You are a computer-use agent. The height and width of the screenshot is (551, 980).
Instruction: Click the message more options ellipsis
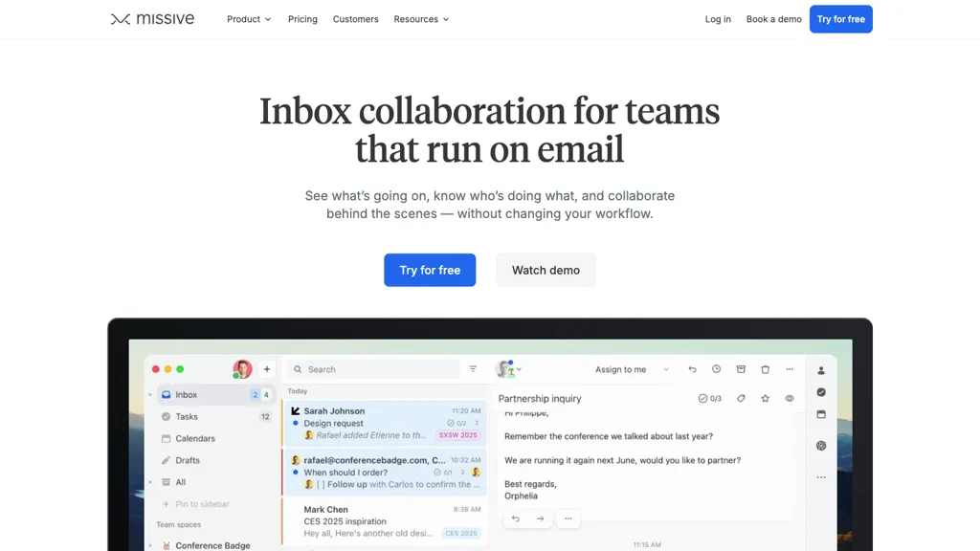point(568,518)
